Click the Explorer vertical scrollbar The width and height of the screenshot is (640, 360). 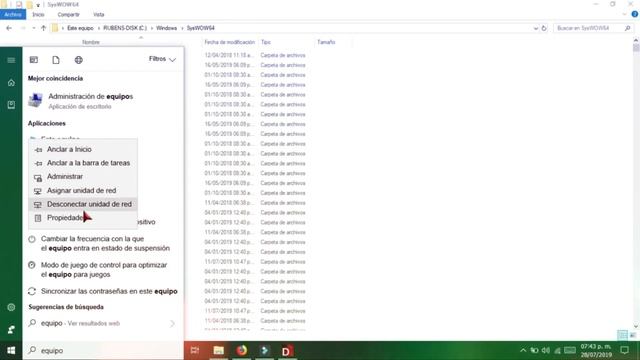pos(636,183)
